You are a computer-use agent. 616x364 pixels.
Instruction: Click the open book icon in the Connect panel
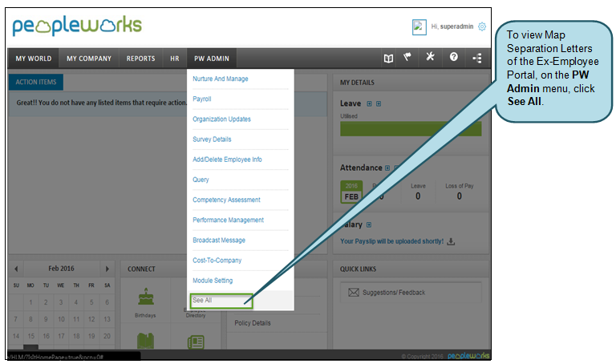145,341
